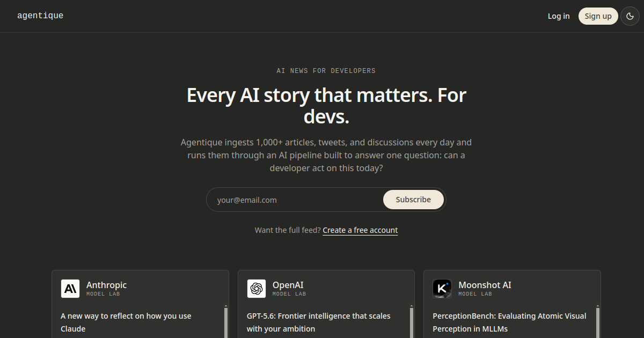
Task: Click MODEL LAB label under OpenAI
Action: tap(289, 294)
